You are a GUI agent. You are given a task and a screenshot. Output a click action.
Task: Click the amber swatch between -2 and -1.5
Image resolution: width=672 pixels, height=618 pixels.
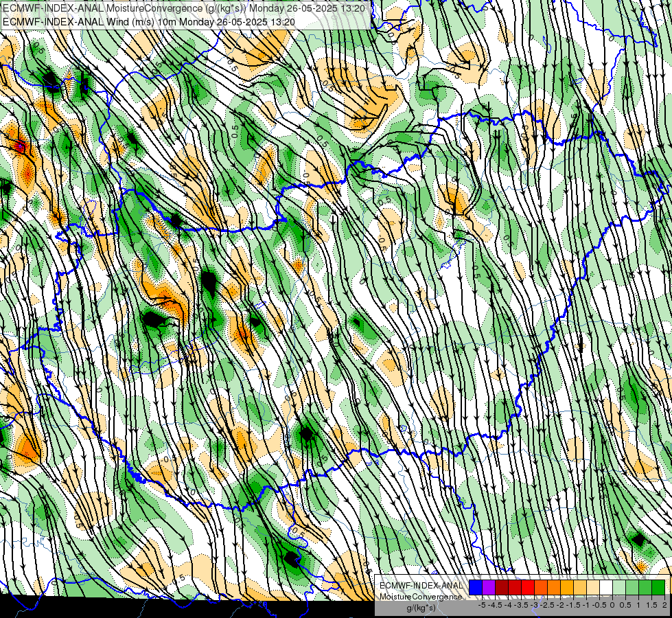point(567,588)
